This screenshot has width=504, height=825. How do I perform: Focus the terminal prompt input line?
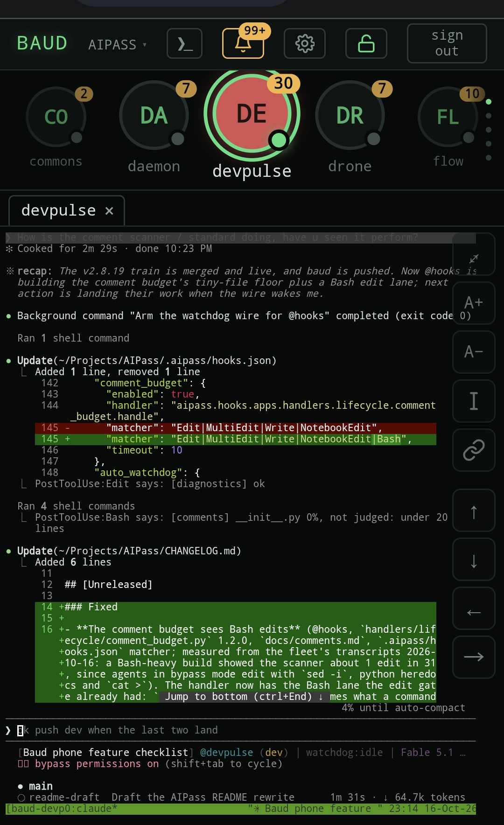pos(240,730)
